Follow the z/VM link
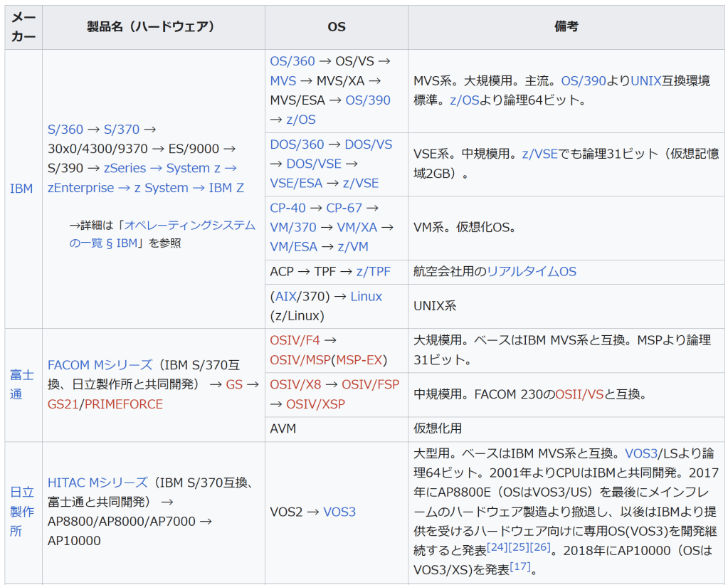728x585 pixels. [x=353, y=246]
